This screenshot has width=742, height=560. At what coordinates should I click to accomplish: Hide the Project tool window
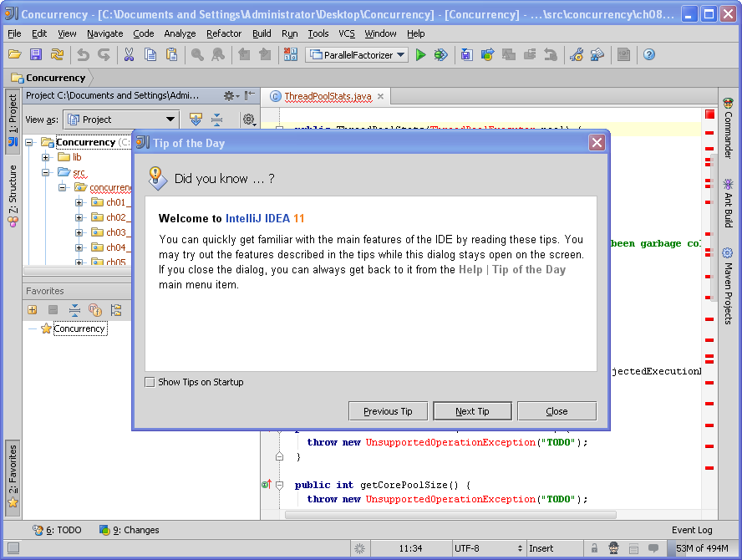pos(249,95)
